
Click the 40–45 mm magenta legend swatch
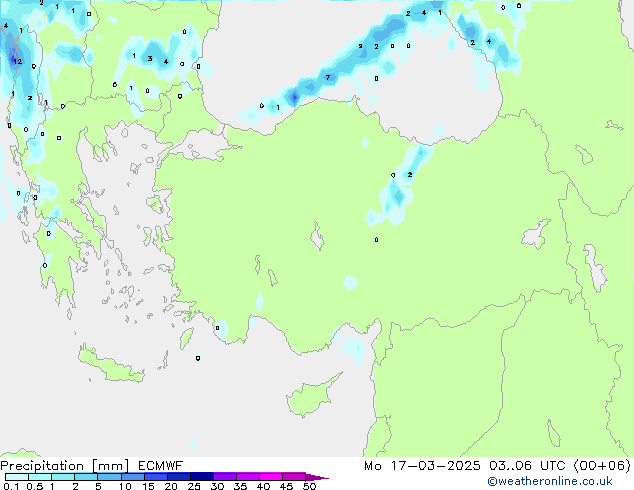[x=271, y=477]
